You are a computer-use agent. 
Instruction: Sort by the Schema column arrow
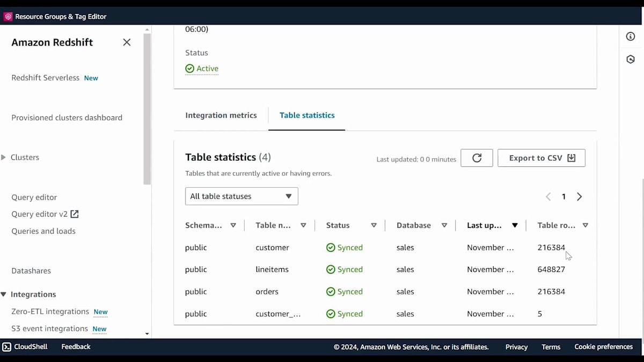pyautogui.click(x=233, y=225)
